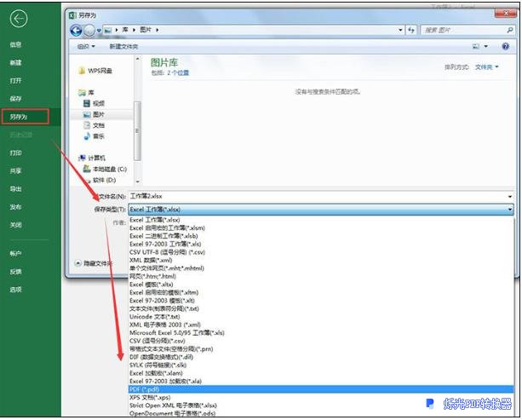522x420 pixels.
Task: Open 发布 in backstage sidebar
Action: tap(15, 207)
